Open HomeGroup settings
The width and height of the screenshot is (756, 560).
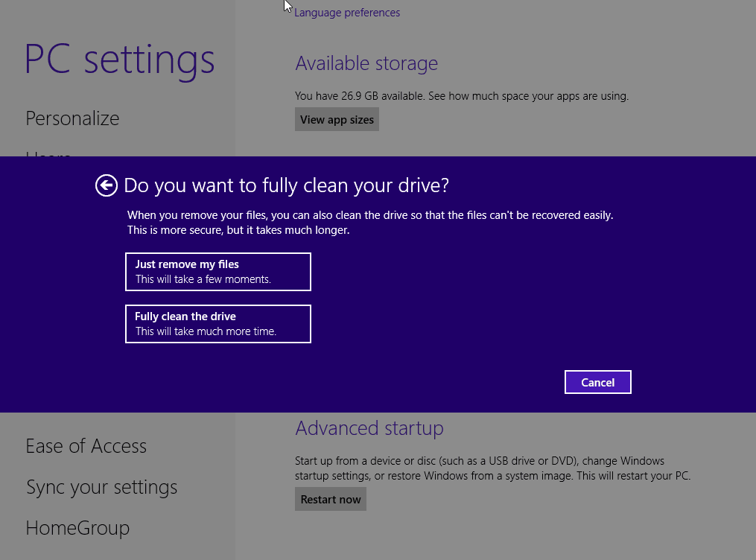[77, 528]
